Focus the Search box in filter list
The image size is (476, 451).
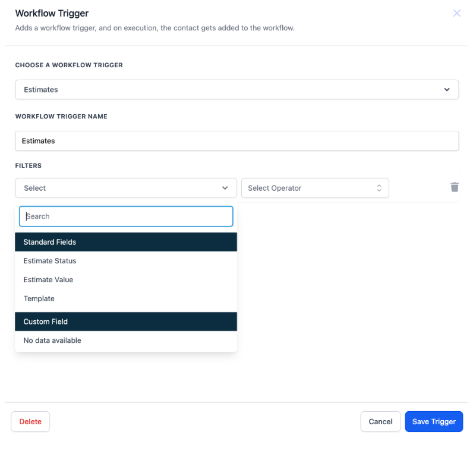(126, 216)
